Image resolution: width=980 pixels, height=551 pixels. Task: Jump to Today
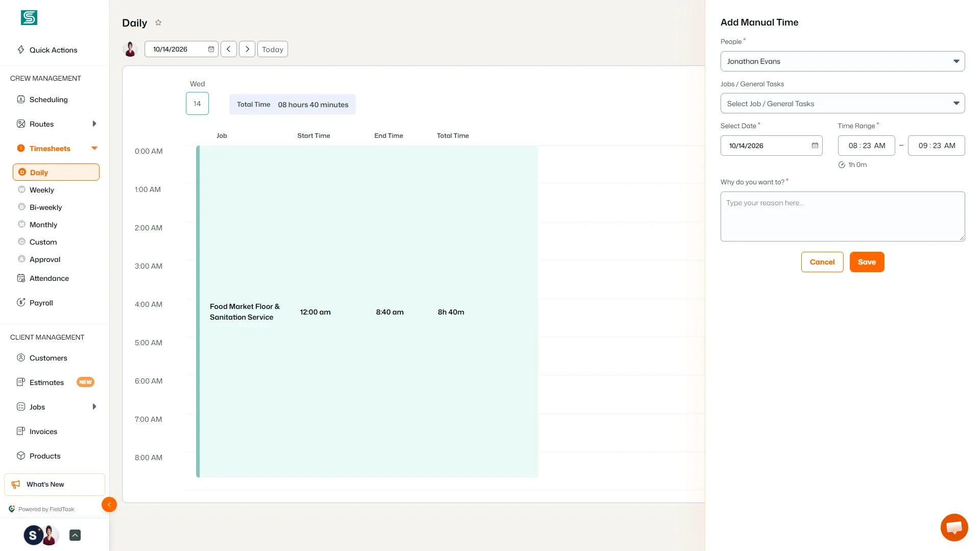(x=273, y=49)
